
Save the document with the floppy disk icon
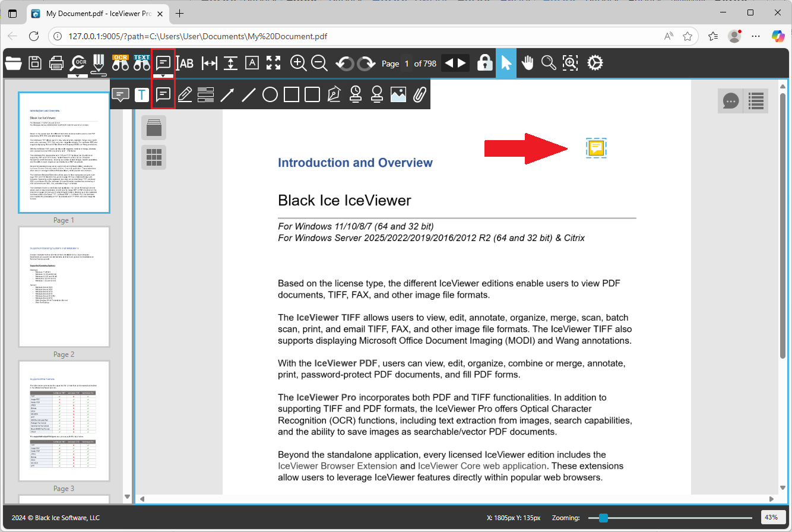pyautogui.click(x=35, y=63)
